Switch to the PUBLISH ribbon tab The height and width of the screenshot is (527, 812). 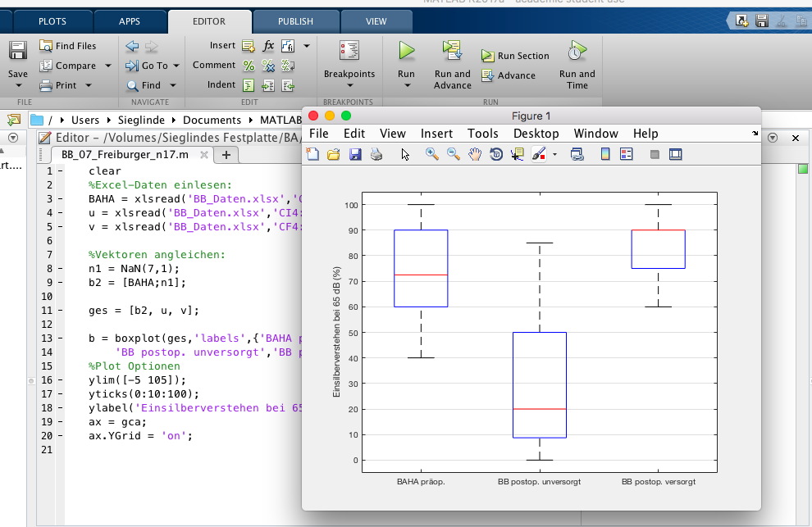tap(294, 22)
